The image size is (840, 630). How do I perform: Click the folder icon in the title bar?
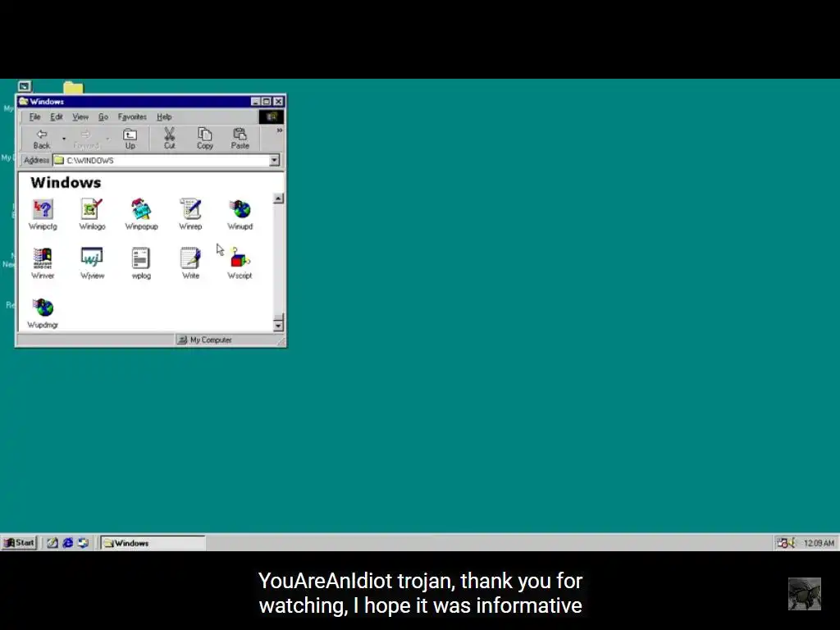point(24,101)
